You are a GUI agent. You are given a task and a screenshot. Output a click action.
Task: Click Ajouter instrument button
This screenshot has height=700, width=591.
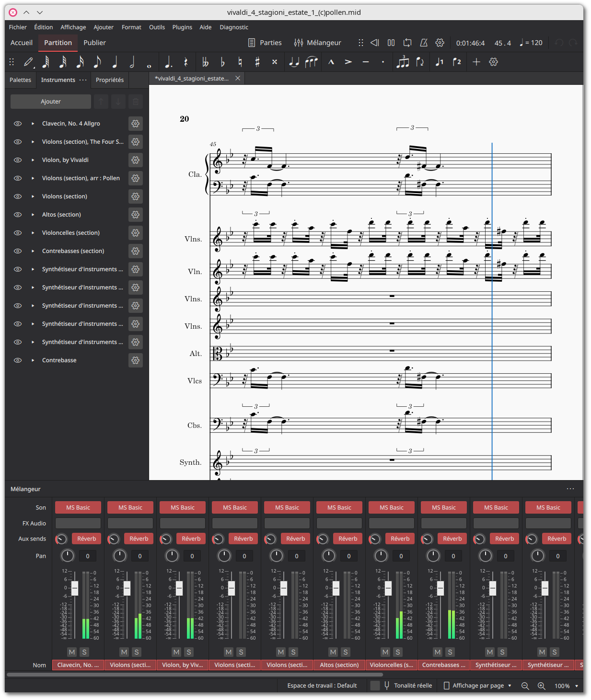tap(51, 102)
